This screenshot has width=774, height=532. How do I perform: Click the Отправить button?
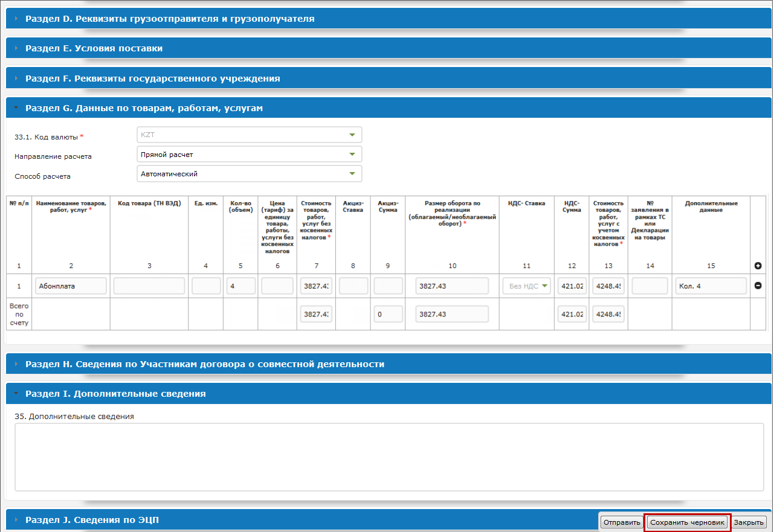click(x=622, y=522)
